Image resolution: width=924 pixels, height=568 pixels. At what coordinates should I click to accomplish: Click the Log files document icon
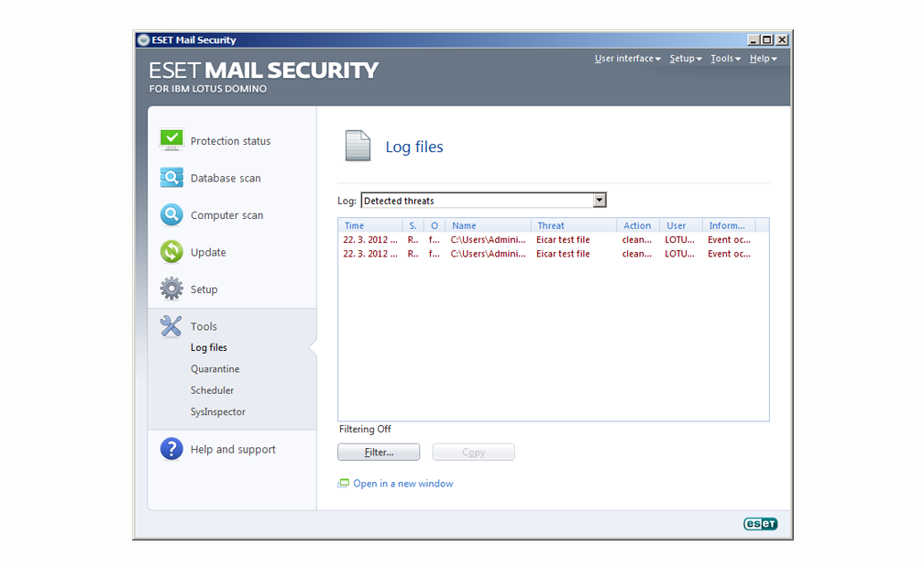357,146
